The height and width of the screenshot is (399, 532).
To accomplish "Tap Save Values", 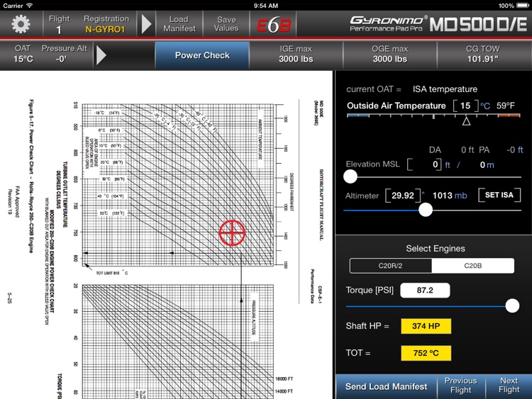I will [226, 24].
